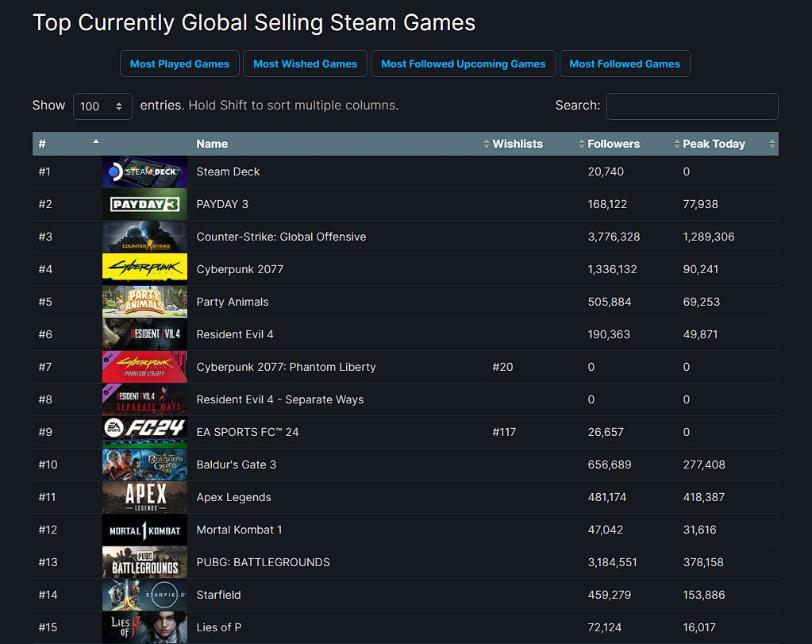Screen dimensions: 812x644
Task: Click the Baldur's Gate 3 thumbnail
Action: pos(144,465)
